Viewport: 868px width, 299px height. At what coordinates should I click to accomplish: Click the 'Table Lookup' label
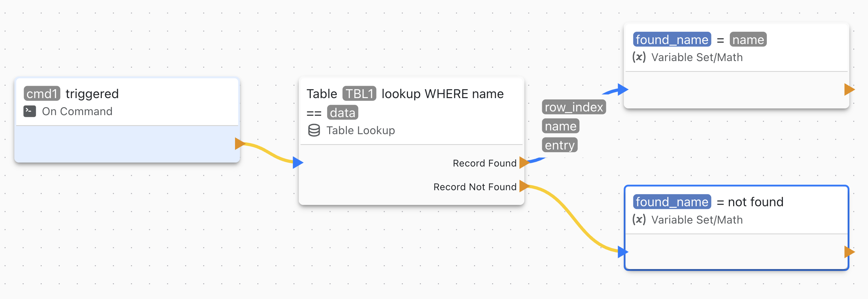coord(361,130)
